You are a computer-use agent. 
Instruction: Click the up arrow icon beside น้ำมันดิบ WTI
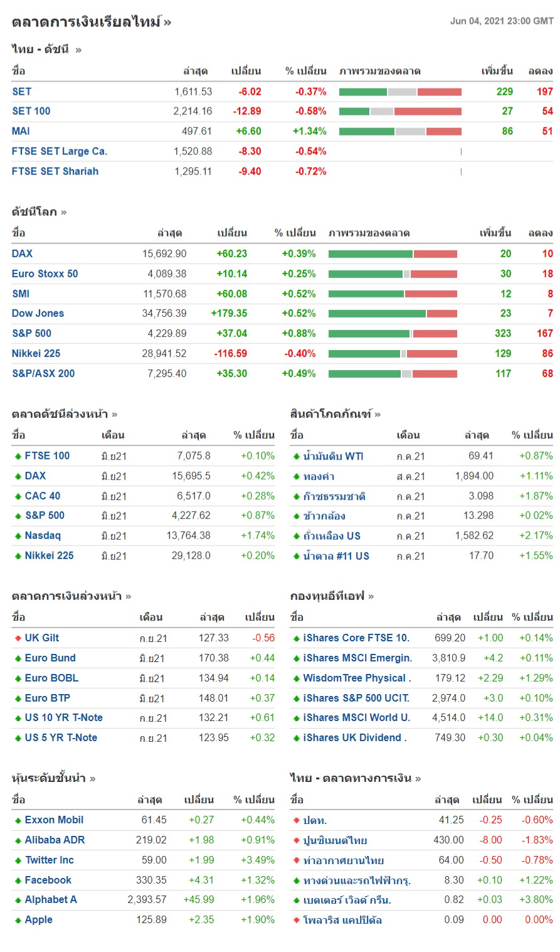(297, 456)
